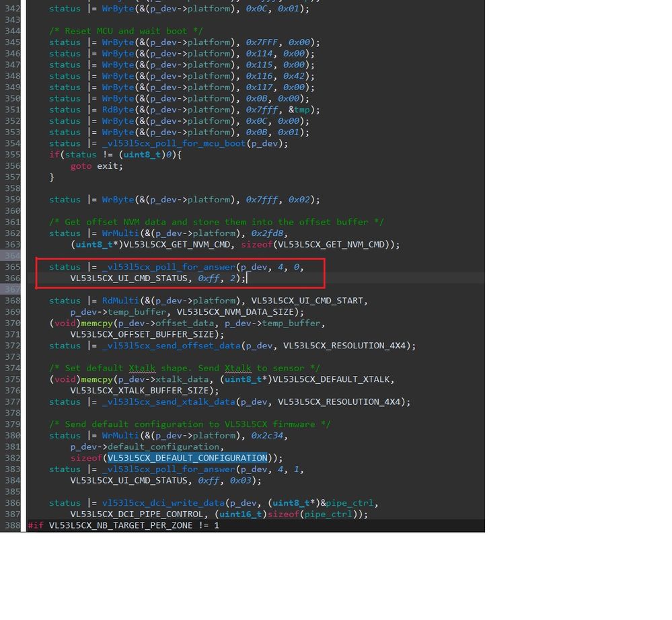Click pipe_ctrl on line 386

pos(349,503)
